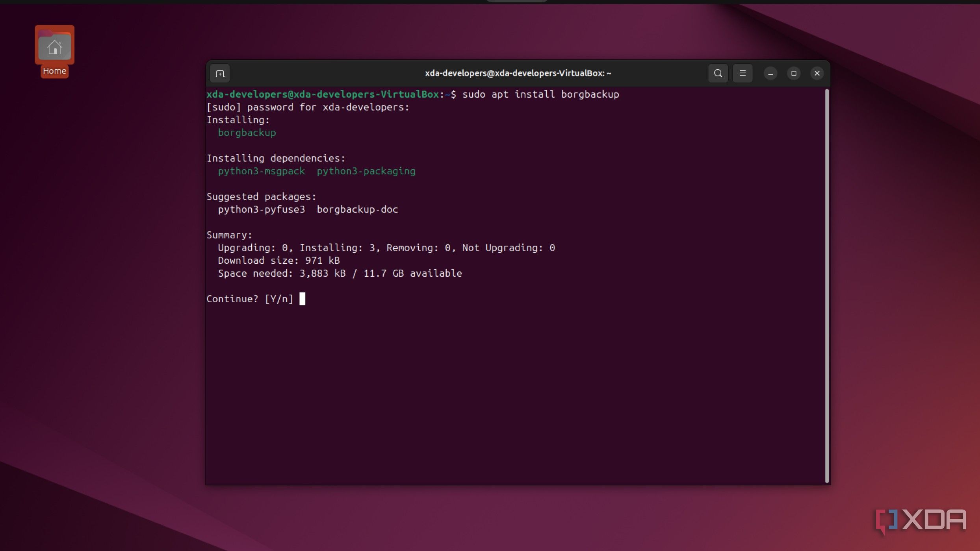980x551 pixels.
Task: Click the green 'borgbackup' package name
Action: [x=247, y=133]
